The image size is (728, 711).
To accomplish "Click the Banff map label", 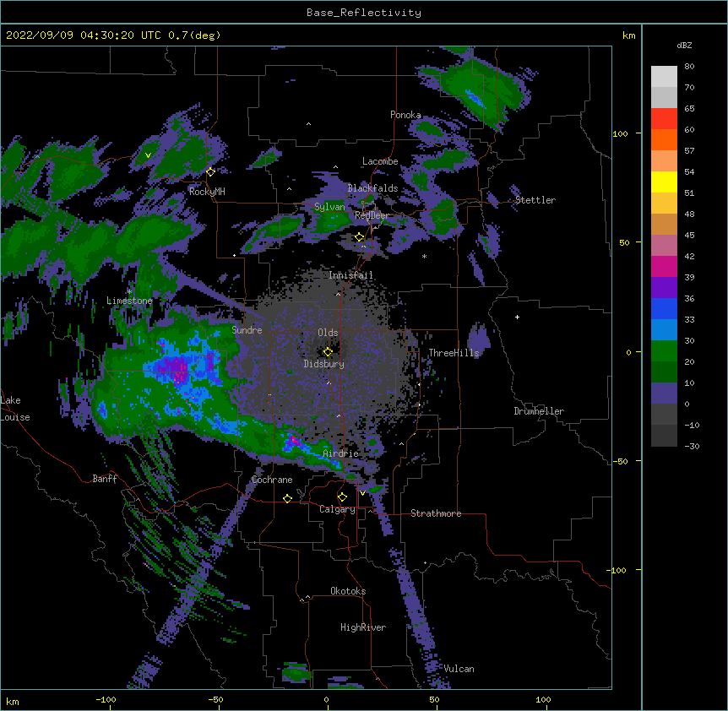I will point(105,479).
